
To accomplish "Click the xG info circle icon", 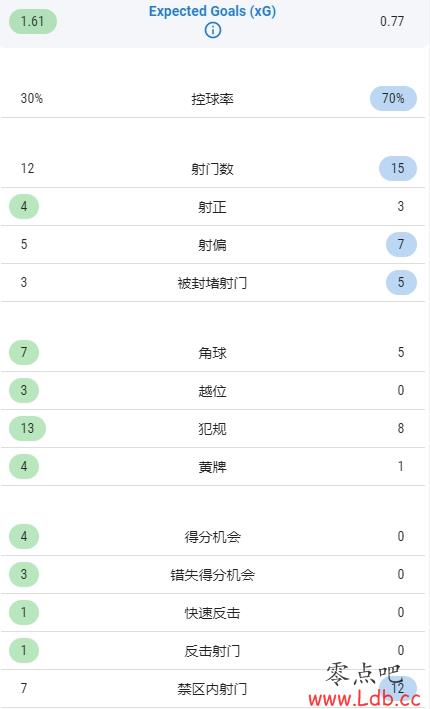I will [213, 30].
